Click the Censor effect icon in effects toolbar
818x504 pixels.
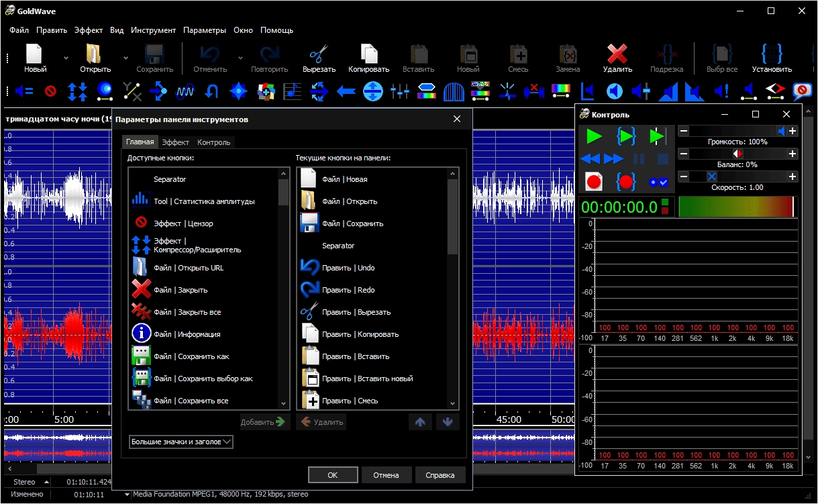click(50, 91)
